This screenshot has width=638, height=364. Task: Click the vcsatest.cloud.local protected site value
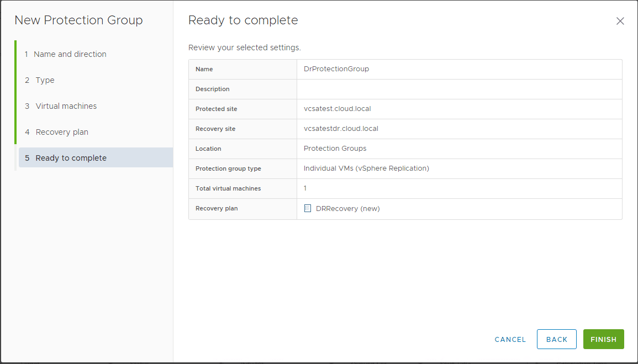coord(337,109)
